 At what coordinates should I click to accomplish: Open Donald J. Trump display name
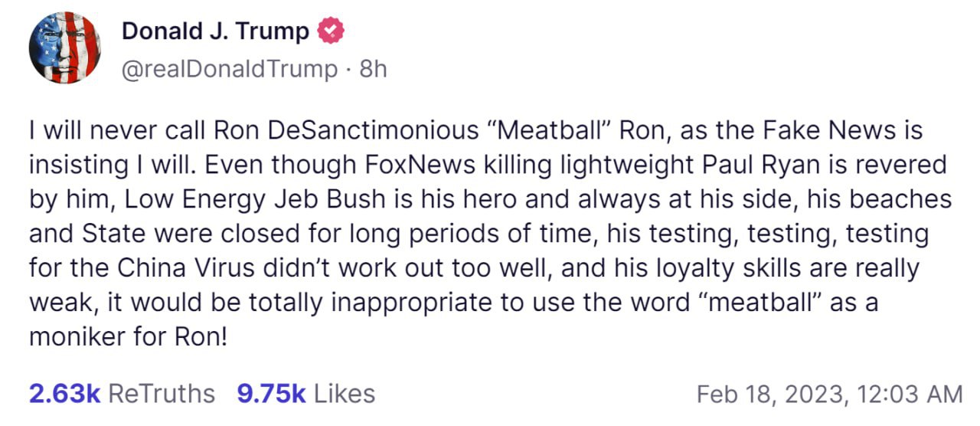pyautogui.click(x=216, y=31)
